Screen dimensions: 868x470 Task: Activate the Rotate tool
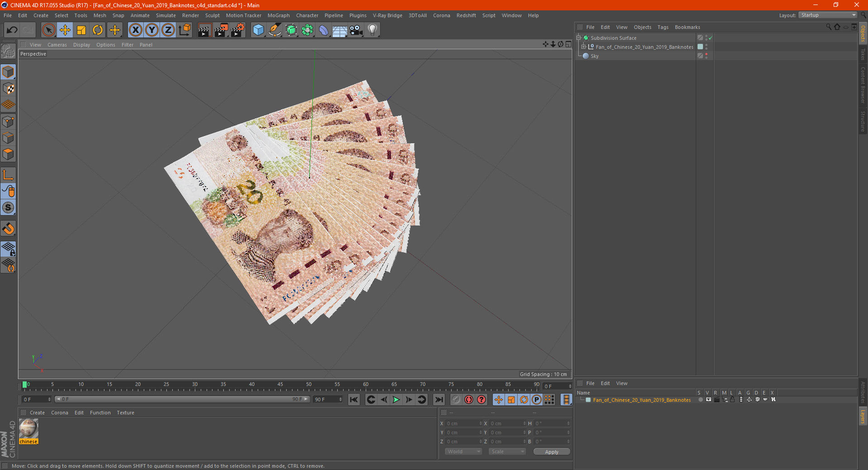(98, 30)
